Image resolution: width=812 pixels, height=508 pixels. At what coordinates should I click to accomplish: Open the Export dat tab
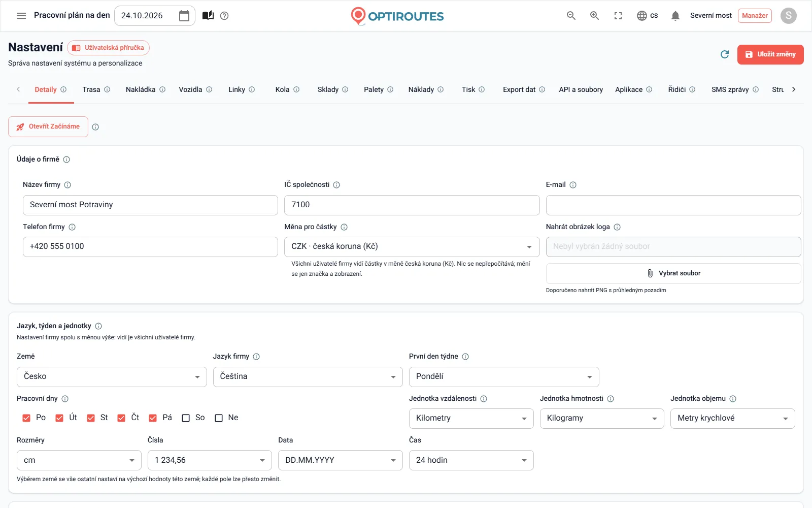[524, 90]
